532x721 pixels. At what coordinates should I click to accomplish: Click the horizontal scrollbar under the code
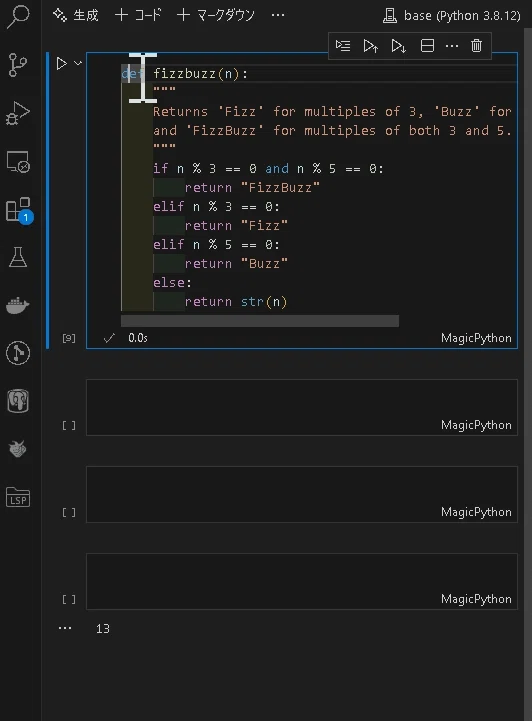tap(260, 321)
